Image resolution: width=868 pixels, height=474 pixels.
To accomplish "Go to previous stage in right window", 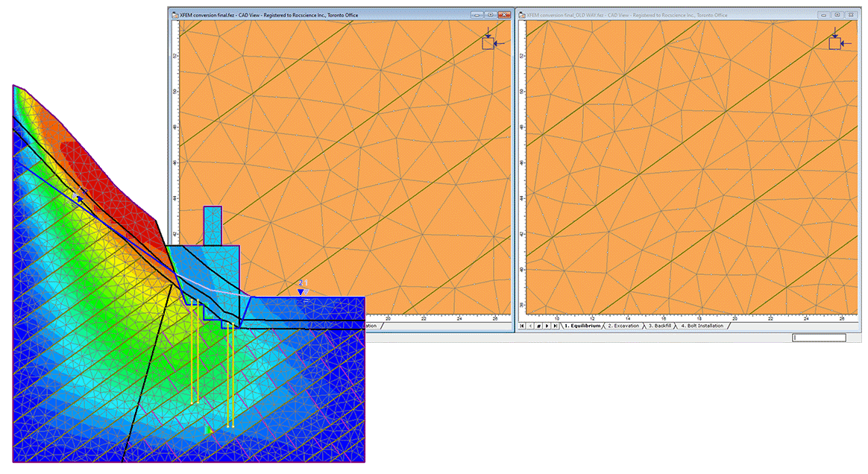I will (530, 326).
